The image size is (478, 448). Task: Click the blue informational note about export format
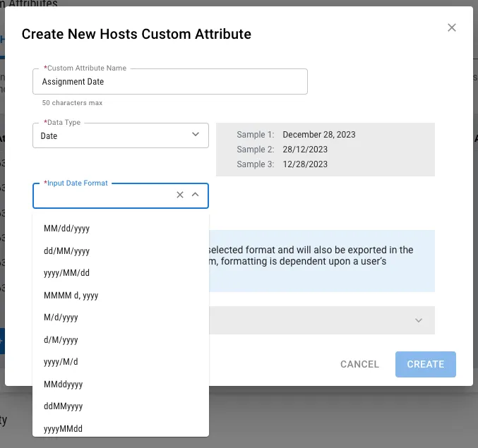pyautogui.click(x=322, y=261)
